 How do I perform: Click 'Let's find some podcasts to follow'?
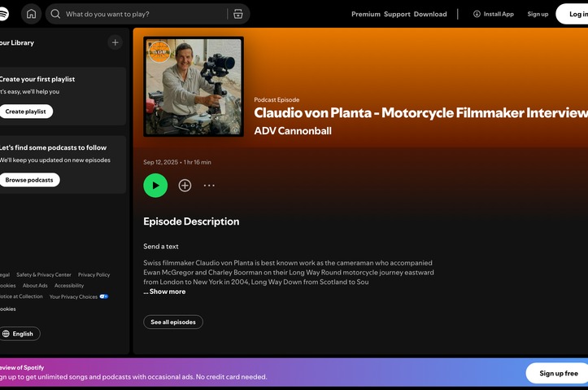[x=53, y=147]
